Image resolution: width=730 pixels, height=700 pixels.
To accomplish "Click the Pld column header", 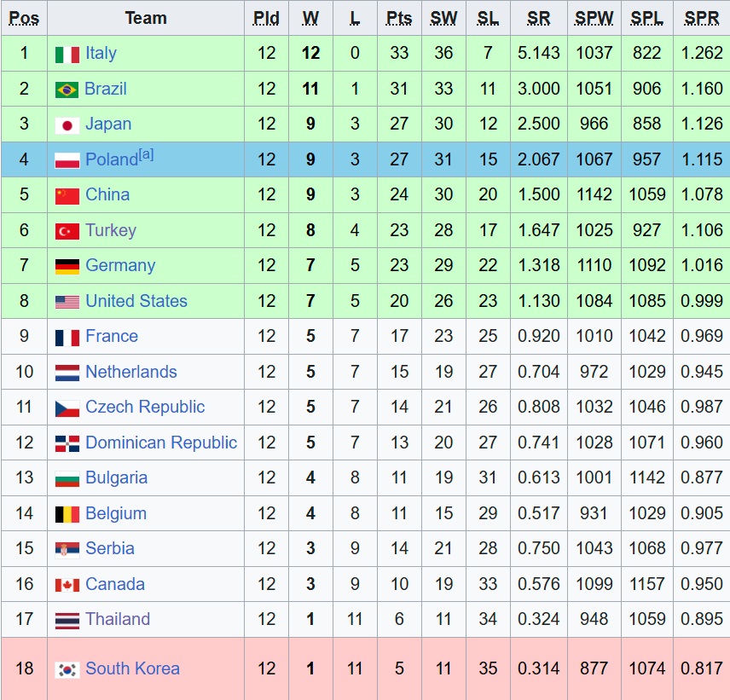I will tap(266, 18).
